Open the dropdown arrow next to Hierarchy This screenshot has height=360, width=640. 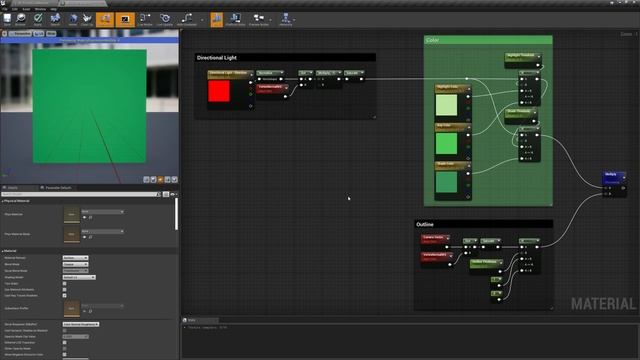294,20
